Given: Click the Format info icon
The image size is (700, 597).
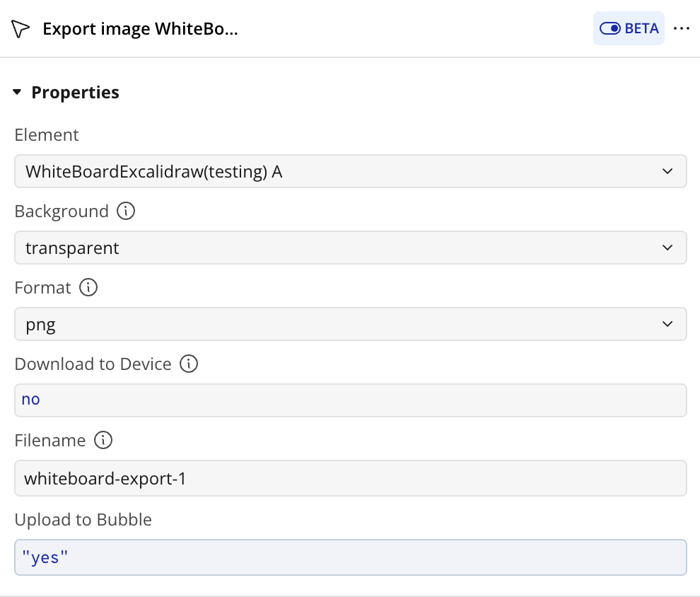Looking at the screenshot, I should pos(88,287).
